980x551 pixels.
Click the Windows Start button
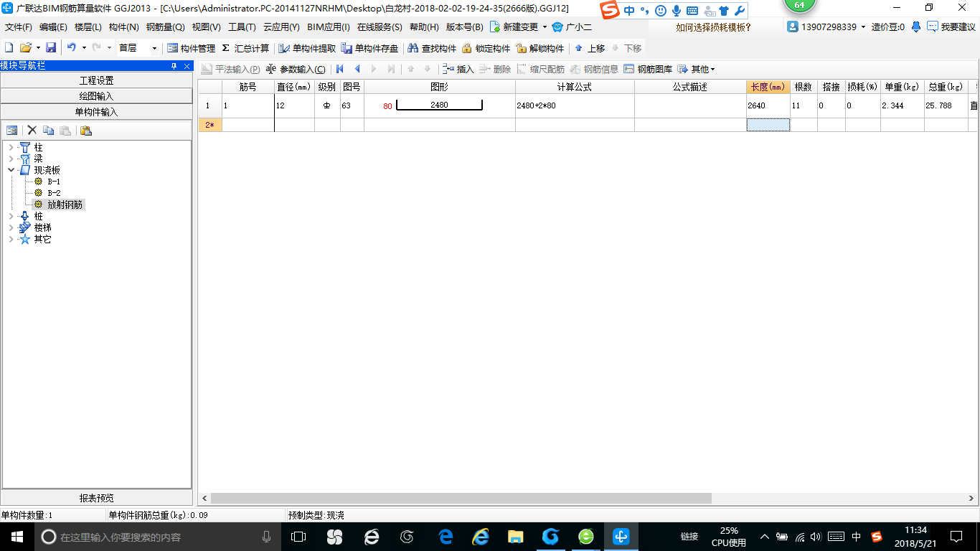[x=17, y=537]
